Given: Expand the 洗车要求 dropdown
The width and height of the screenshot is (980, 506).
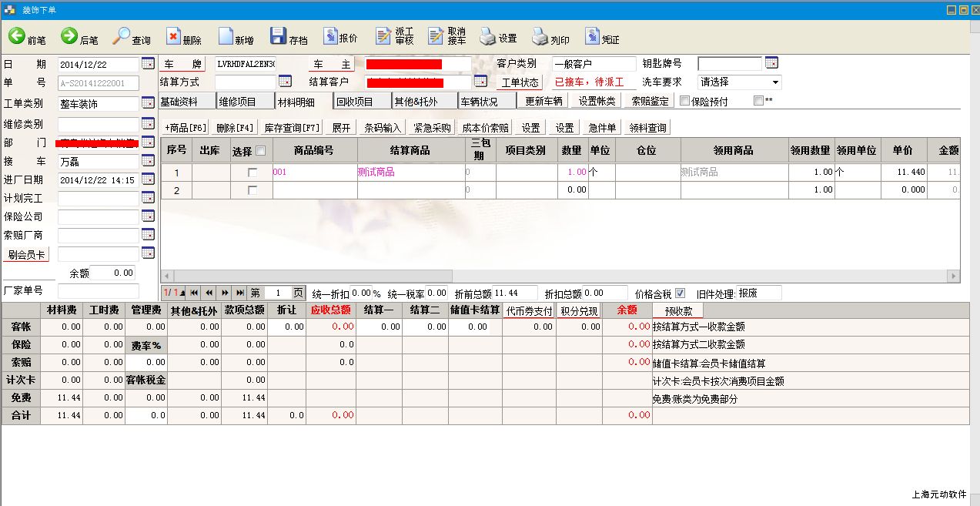Looking at the screenshot, I should click(774, 82).
